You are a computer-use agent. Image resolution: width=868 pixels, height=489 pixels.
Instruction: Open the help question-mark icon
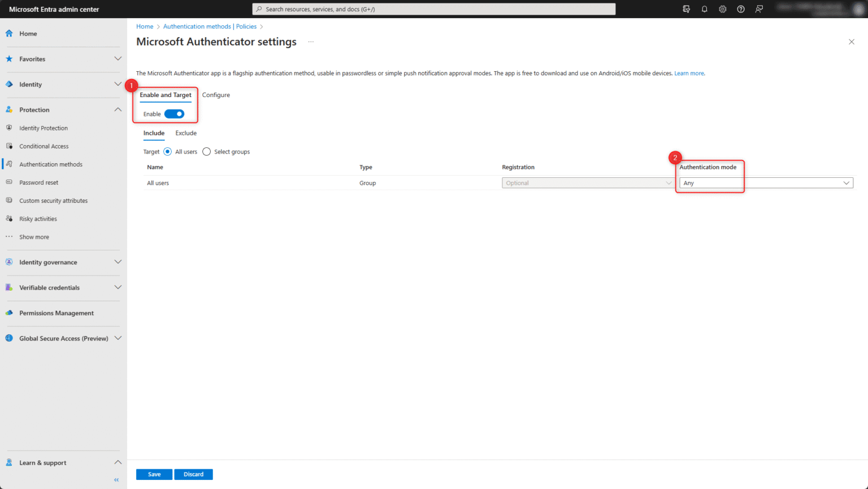click(x=740, y=8)
